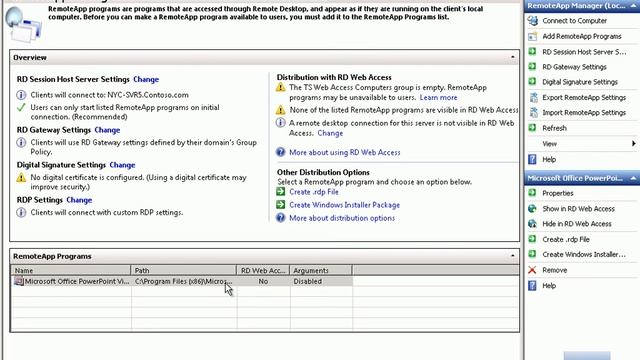This screenshot has width=640, height=360.
Task: Open More about distribution options link
Action: click(342, 218)
